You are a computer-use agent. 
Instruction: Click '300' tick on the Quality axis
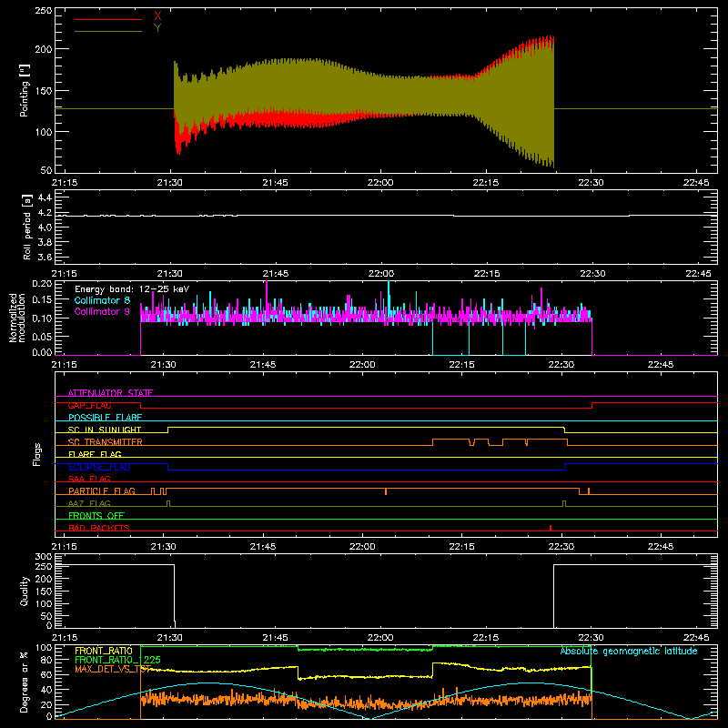click(44, 557)
